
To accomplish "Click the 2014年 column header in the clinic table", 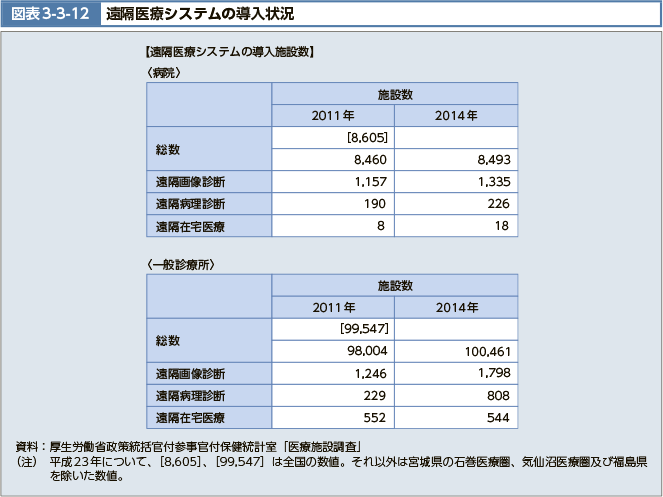I will point(456,307).
